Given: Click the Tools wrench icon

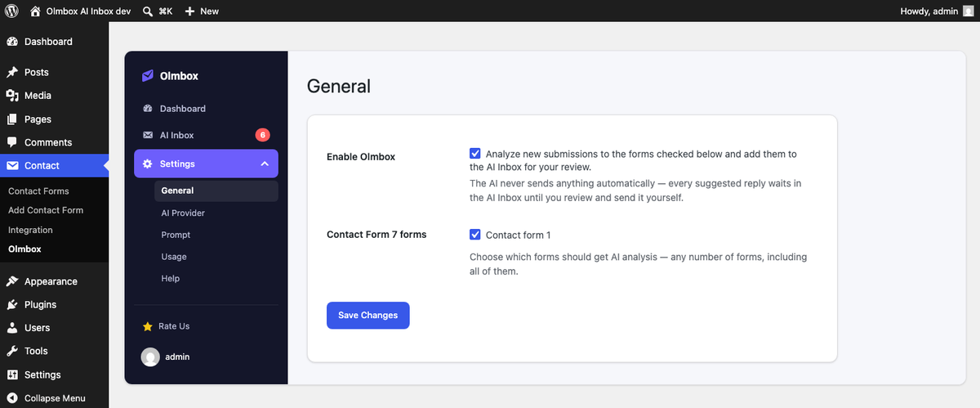Looking at the screenshot, I should pos(12,351).
